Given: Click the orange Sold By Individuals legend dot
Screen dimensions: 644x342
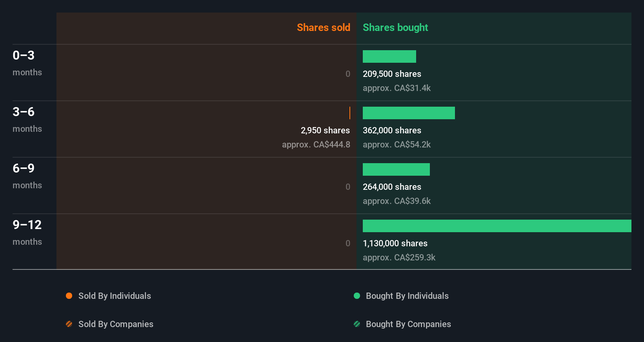Looking at the screenshot, I should coord(69,296).
